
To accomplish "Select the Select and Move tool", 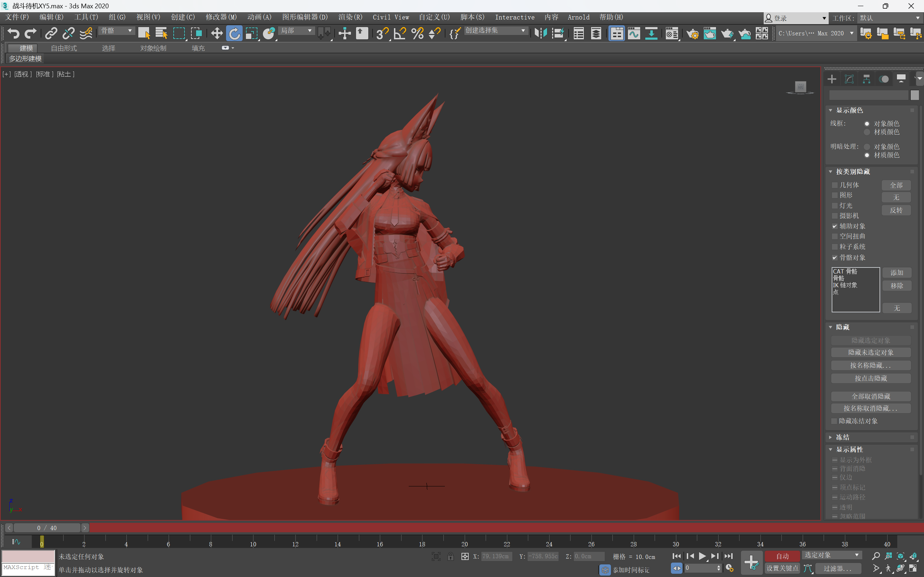I will (217, 34).
